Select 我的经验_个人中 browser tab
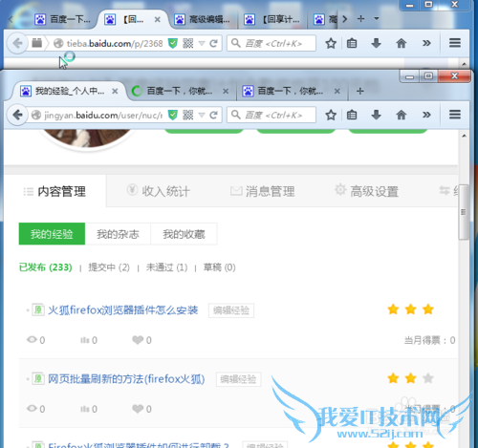478x448 pixels. 66,92
